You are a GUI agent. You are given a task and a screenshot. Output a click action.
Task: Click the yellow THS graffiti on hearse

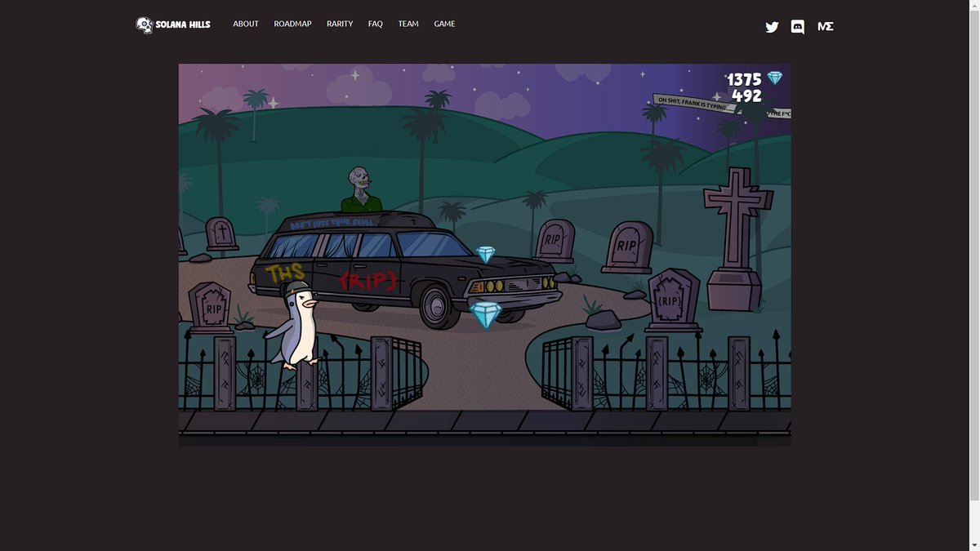click(284, 273)
